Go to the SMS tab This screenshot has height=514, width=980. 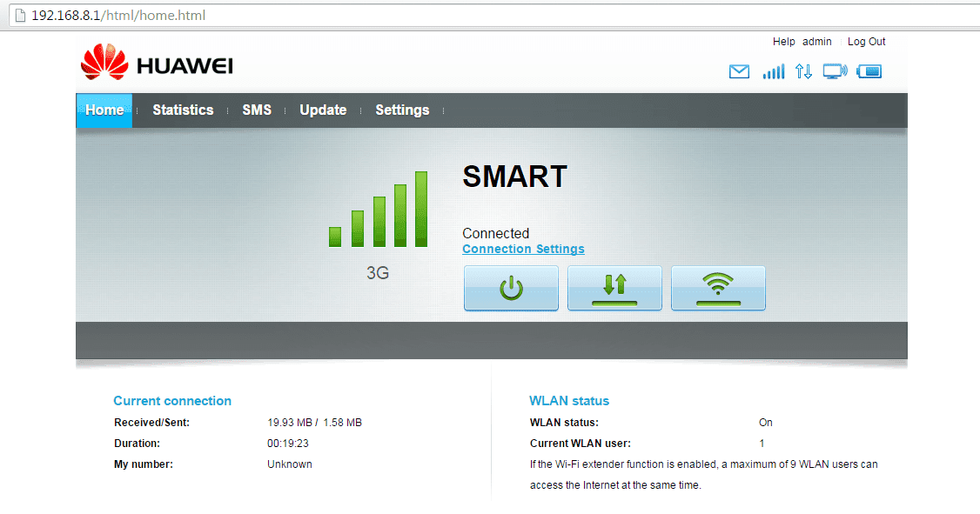(x=257, y=110)
